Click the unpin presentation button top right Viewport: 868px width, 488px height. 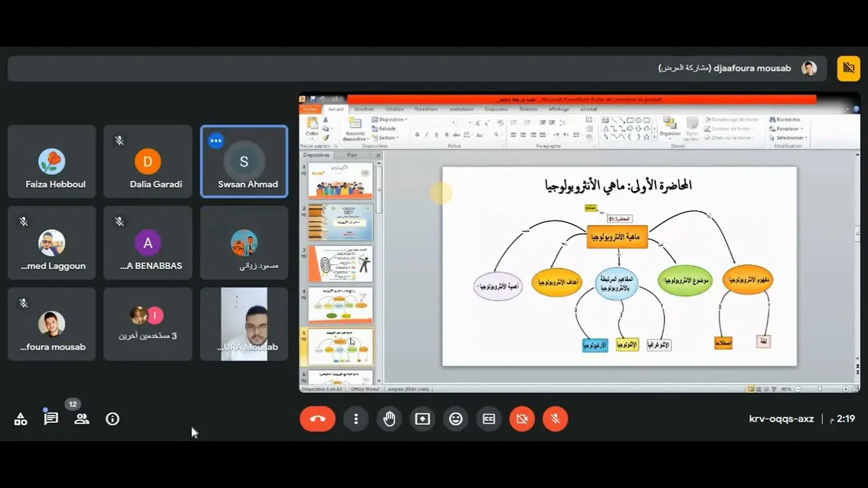pos(848,68)
